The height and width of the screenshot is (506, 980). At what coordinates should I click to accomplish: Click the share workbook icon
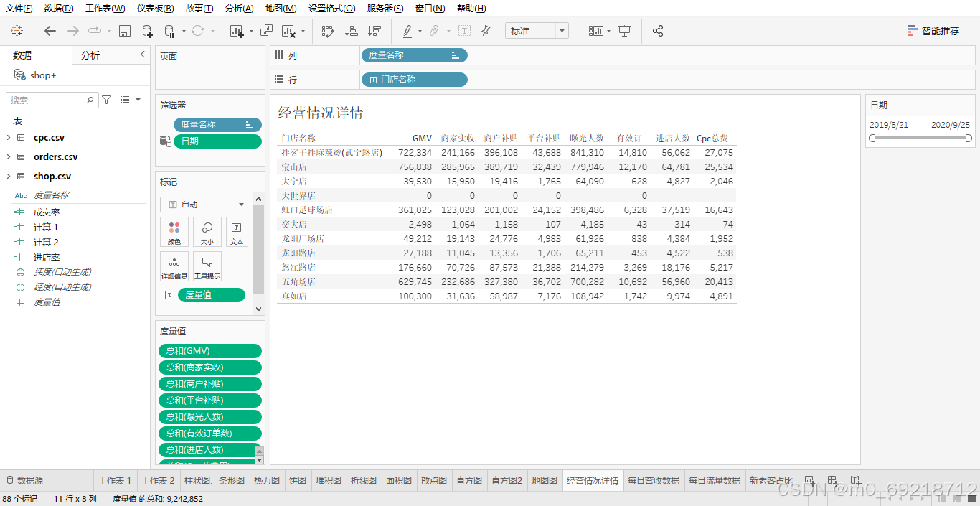click(658, 30)
